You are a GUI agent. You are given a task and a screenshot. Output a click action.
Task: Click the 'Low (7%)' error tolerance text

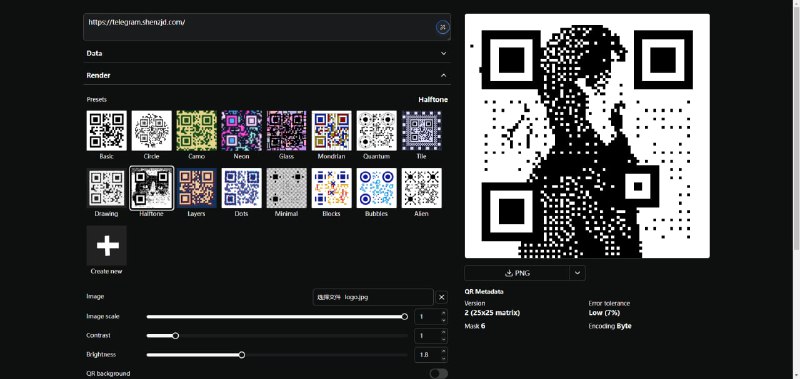point(604,313)
